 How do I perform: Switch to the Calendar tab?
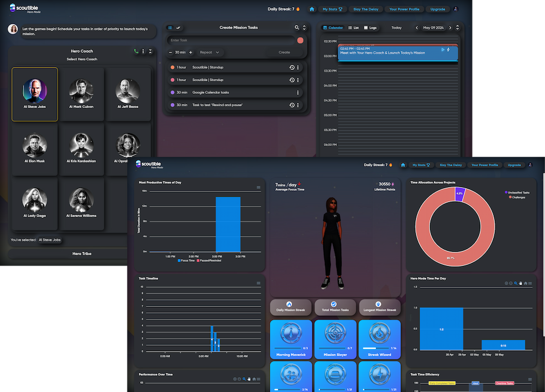[x=333, y=28]
